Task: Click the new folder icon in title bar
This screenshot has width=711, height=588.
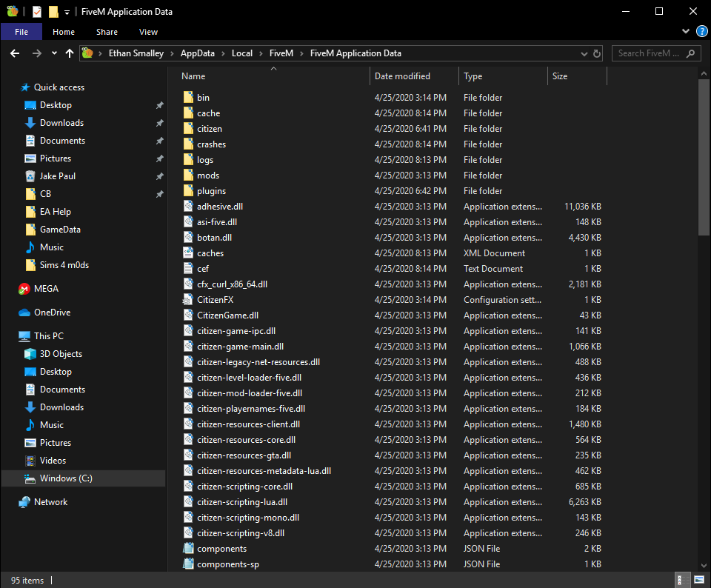Action: [53, 12]
